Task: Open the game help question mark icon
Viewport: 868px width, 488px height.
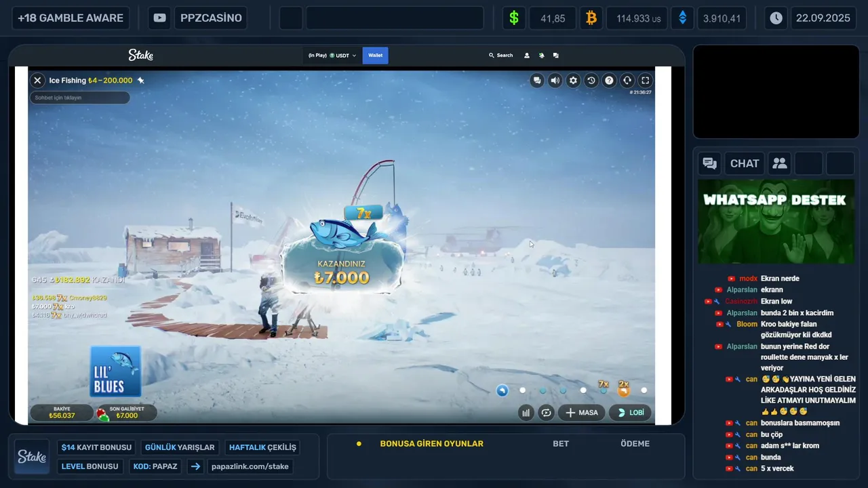Action: pyautogui.click(x=609, y=80)
